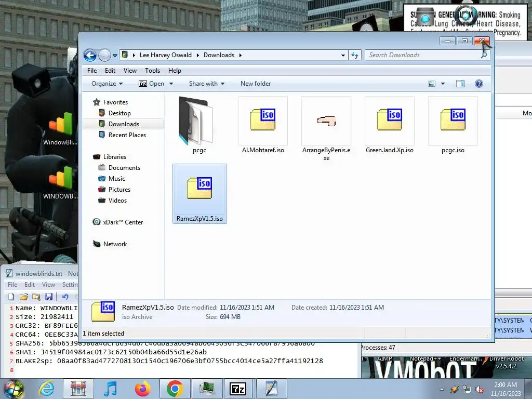Expand the address bar history dropdown
Viewport: 532px width, 399px height.
point(343,55)
